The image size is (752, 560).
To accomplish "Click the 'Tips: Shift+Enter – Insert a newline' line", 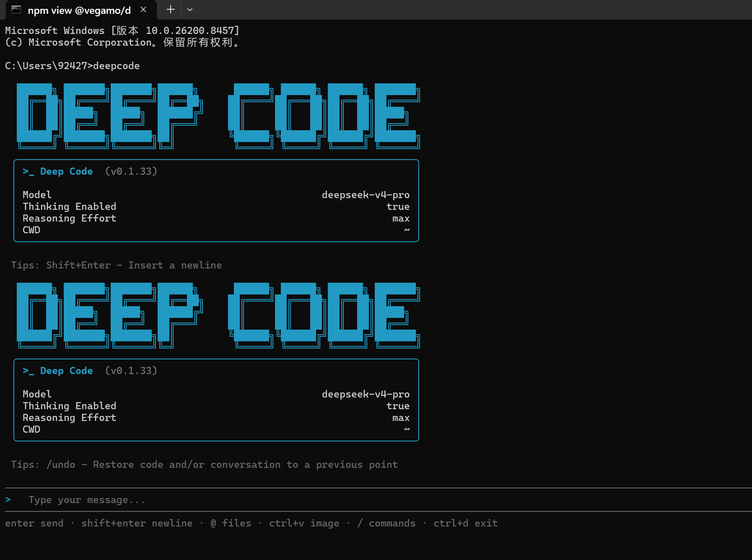I will coord(116,265).
